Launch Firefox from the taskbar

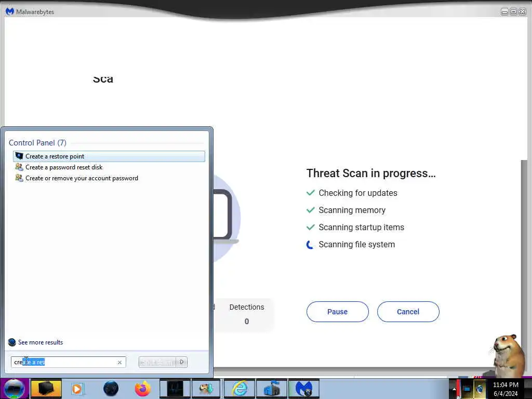[x=143, y=389]
